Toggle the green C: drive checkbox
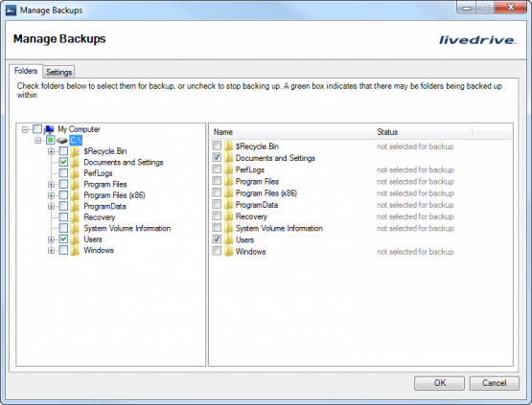The image size is (532, 405). click(x=51, y=140)
